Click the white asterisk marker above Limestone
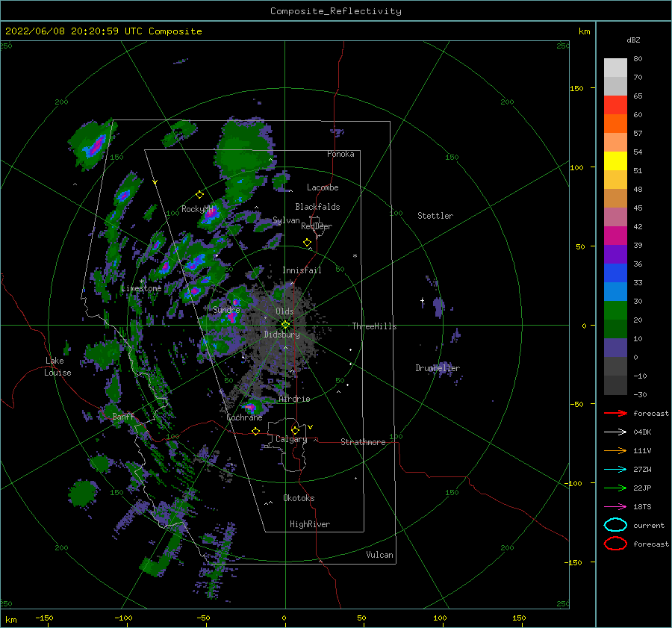Viewport: 672px width, 628px height. (142, 282)
